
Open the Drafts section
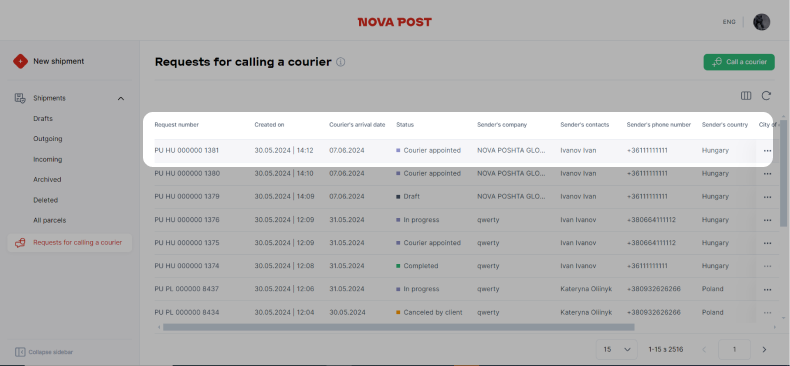coord(43,118)
